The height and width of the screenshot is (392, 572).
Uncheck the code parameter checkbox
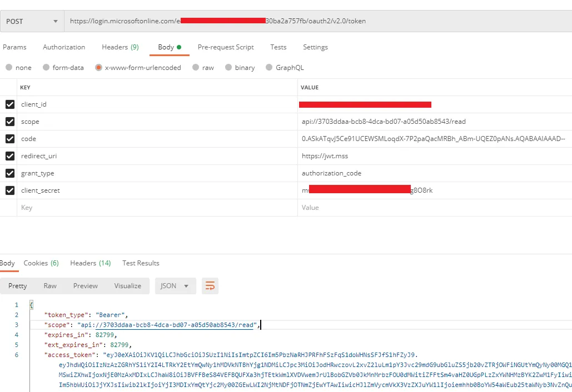[10, 139]
